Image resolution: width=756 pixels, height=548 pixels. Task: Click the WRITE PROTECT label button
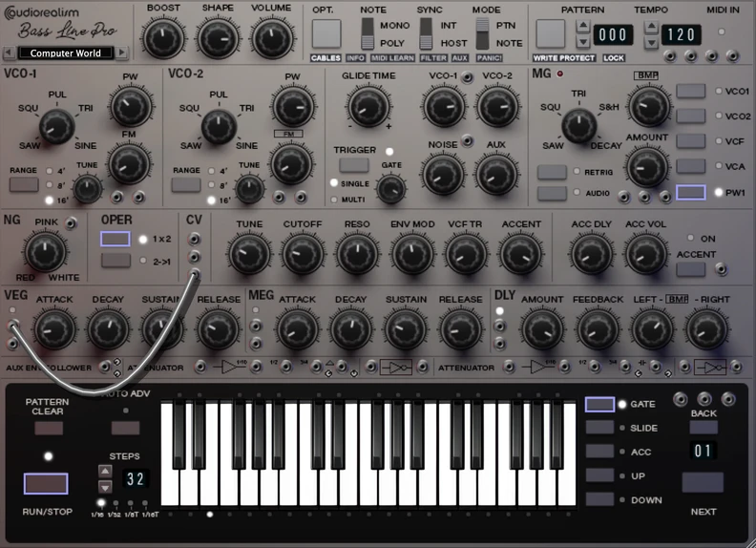pyautogui.click(x=563, y=58)
